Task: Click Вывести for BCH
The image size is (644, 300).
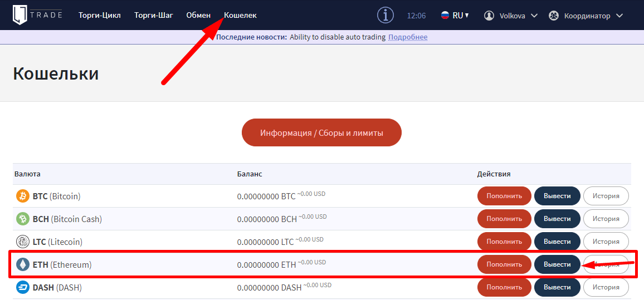Action: point(557,219)
